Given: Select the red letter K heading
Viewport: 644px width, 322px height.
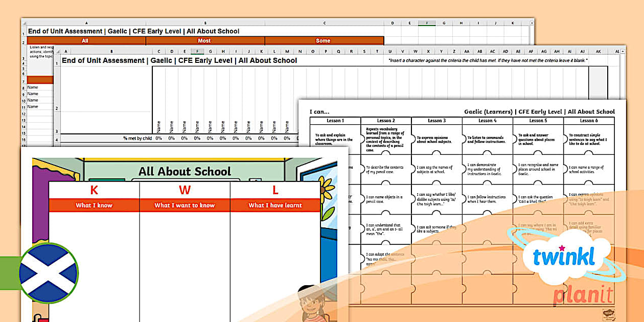Looking at the screenshot, I should pos(94,191).
